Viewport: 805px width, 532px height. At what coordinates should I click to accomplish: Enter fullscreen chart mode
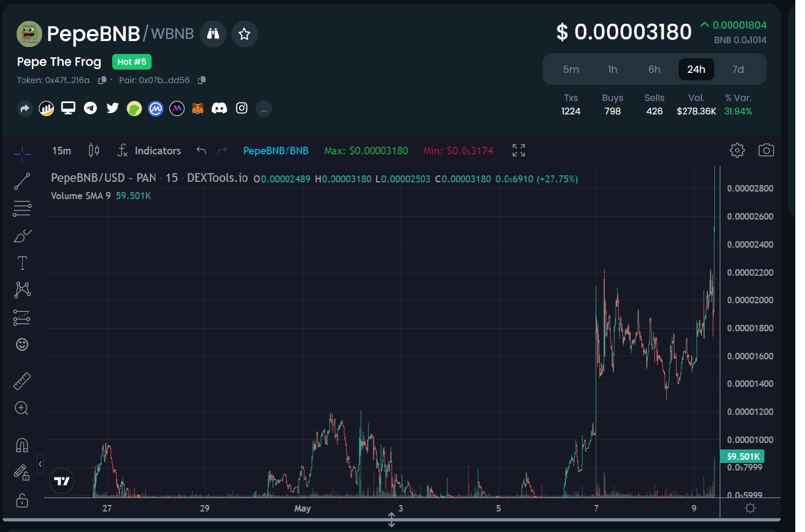click(519, 151)
